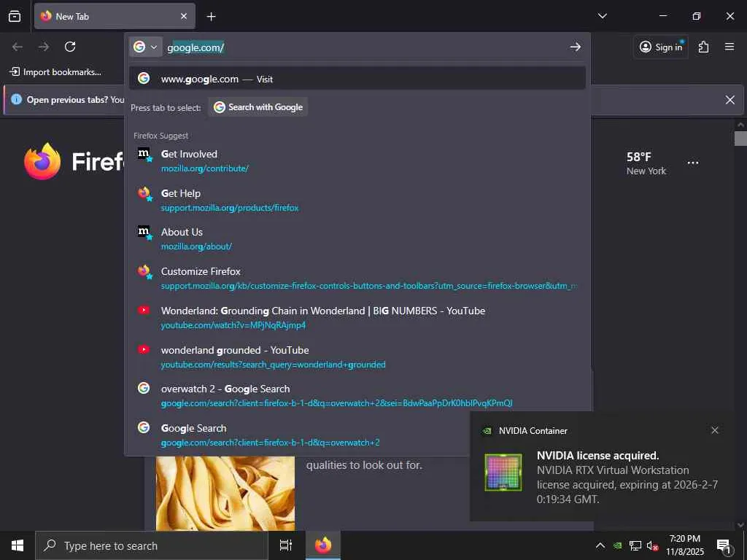Click the NVIDIA license acquired notification text
This screenshot has height=560, width=747.
tap(627, 477)
